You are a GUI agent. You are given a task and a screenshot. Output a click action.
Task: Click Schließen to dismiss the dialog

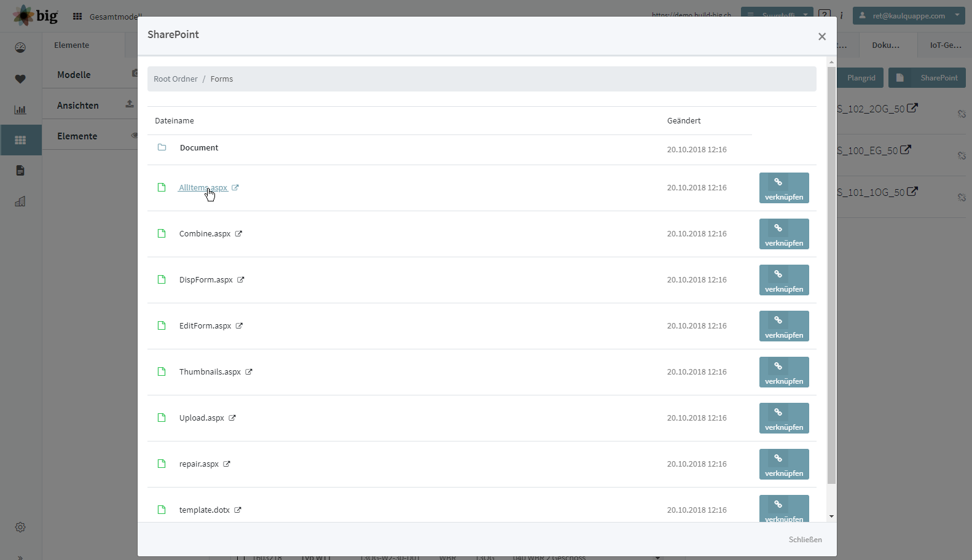(805, 540)
